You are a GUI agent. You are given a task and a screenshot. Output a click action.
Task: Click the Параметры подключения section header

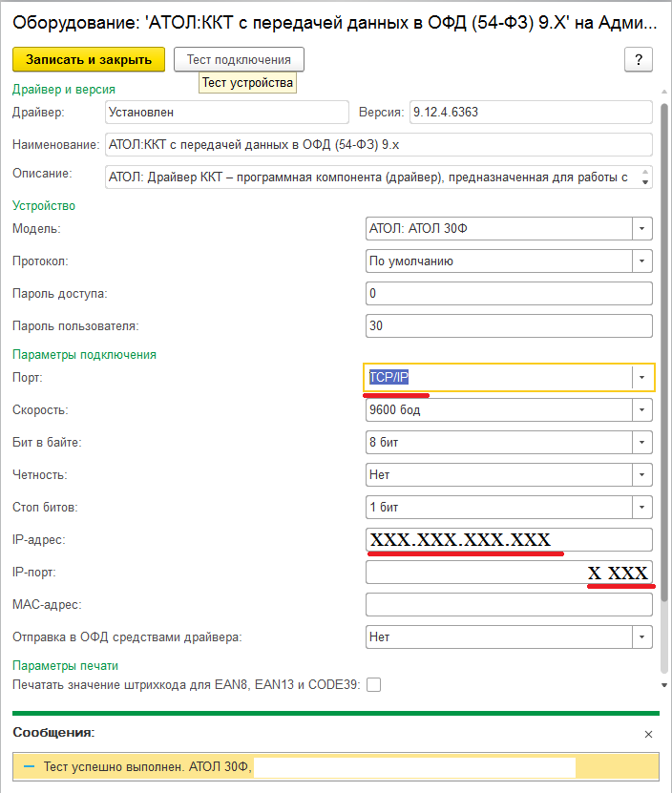(85, 355)
